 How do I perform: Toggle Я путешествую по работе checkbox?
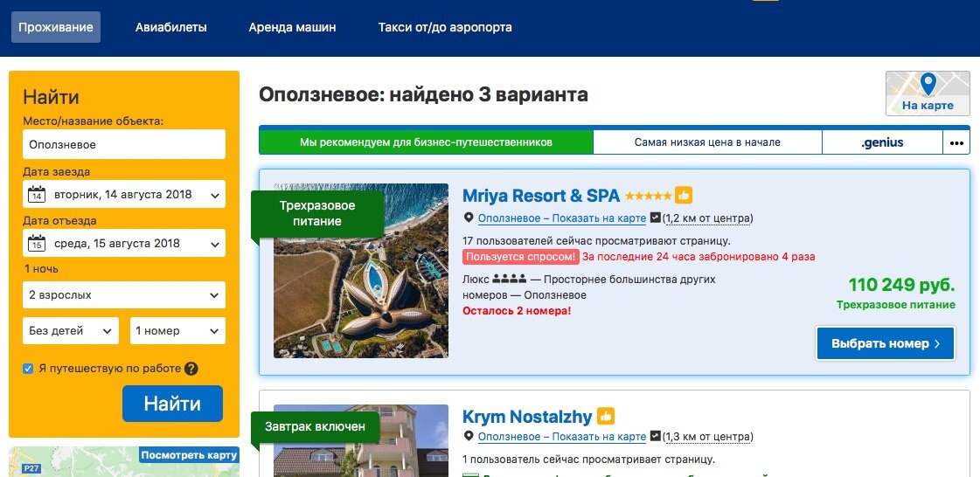tap(27, 369)
